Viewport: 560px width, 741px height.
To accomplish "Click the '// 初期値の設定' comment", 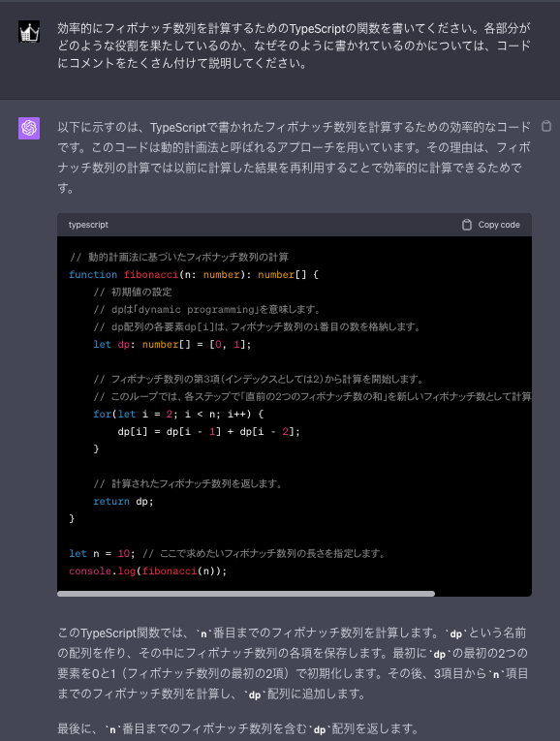I will point(133,293).
